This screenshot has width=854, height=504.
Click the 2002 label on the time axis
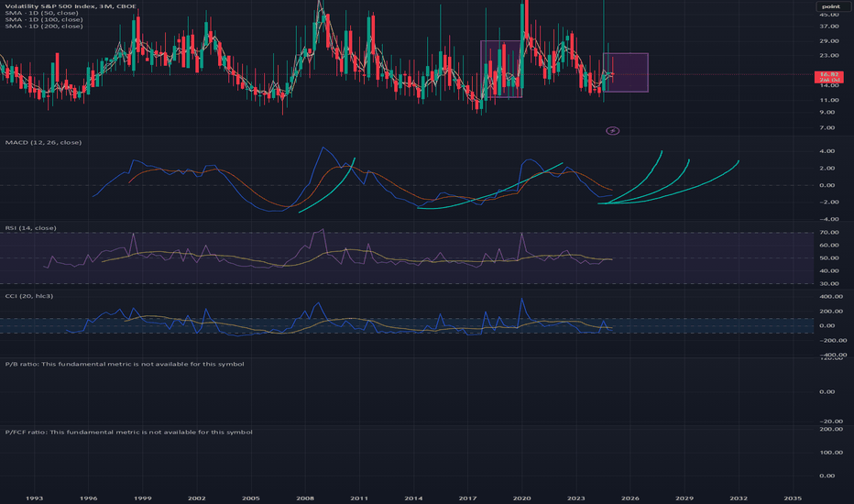click(x=197, y=498)
